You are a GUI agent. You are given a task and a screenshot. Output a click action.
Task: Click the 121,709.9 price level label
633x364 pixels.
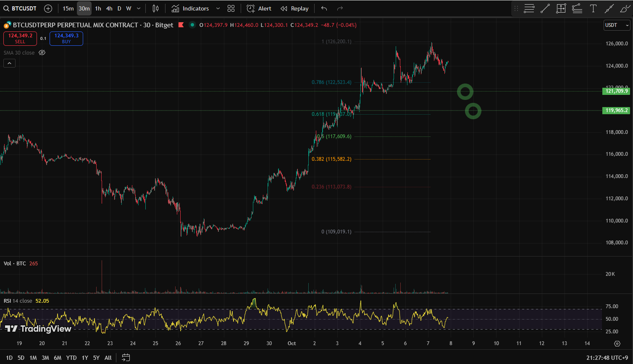point(616,91)
